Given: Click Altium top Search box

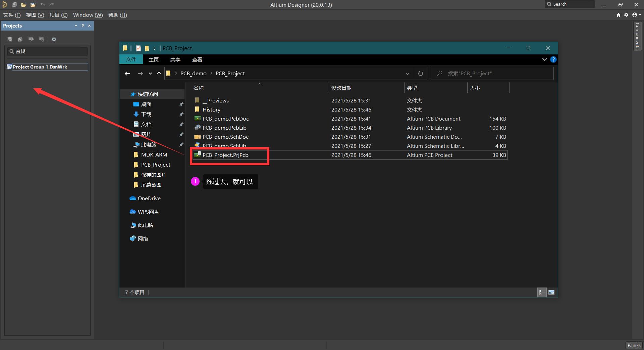Looking at the screenshot, I should (570, 4).
